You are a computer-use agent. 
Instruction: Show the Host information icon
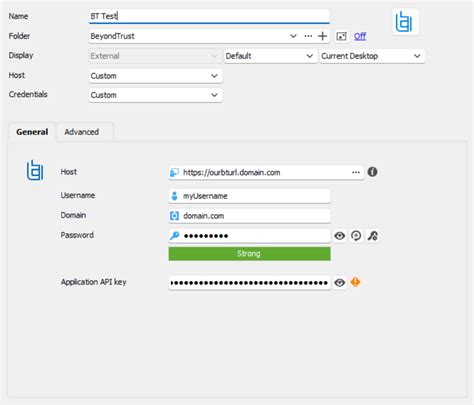[372, 172]
